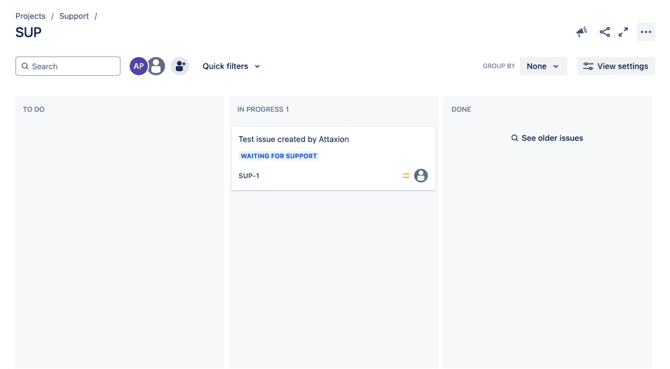
Task: Open View settings
Action: [616, 66]
